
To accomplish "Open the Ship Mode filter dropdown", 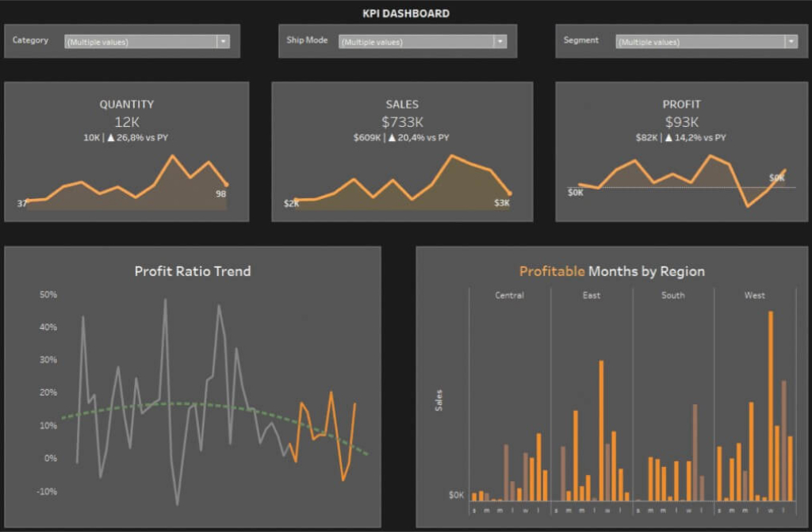I will 499,40.
